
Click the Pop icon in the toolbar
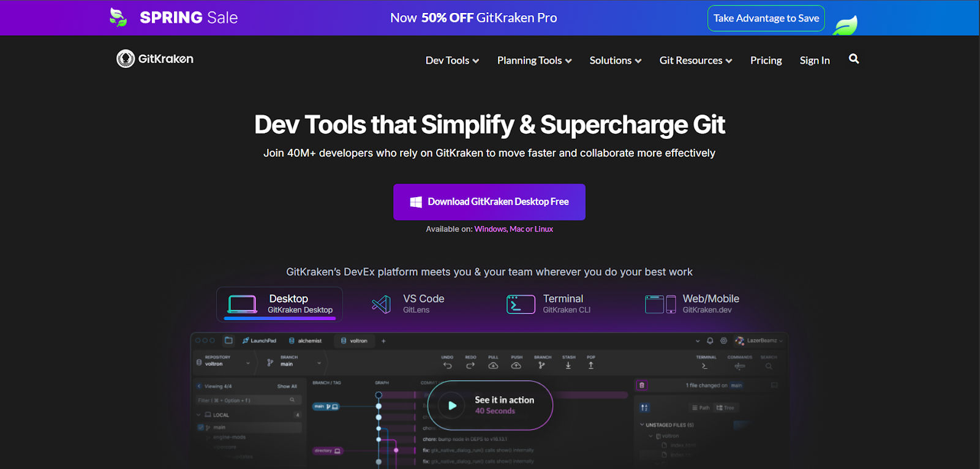[591, 366]
